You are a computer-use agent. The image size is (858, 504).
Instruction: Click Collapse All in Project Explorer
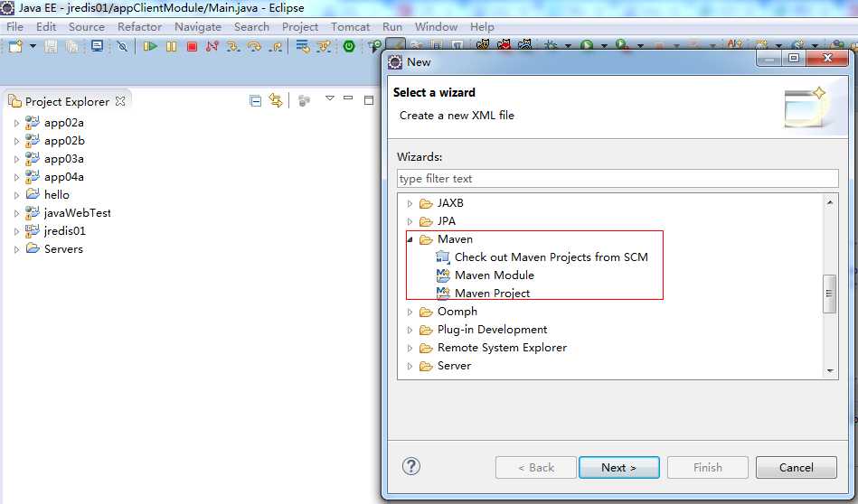click(255, 100)
